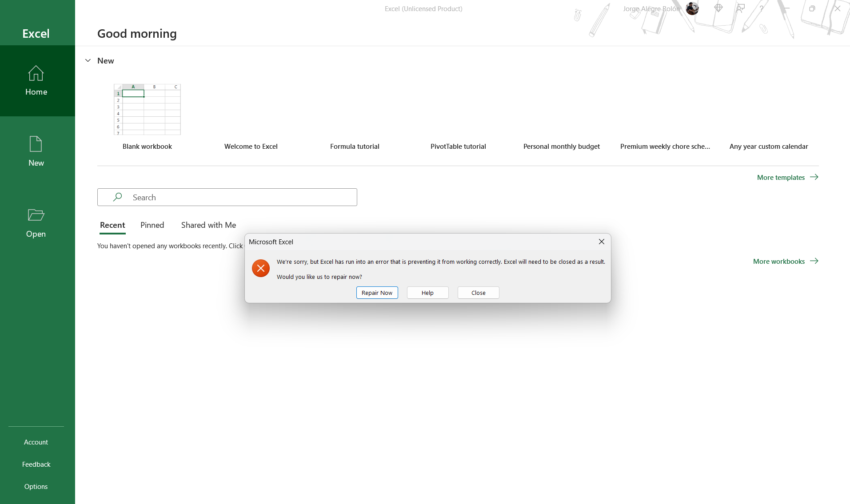
Task: Click the premium diamond icon in the title bar
Action: [x=718, y=8]
